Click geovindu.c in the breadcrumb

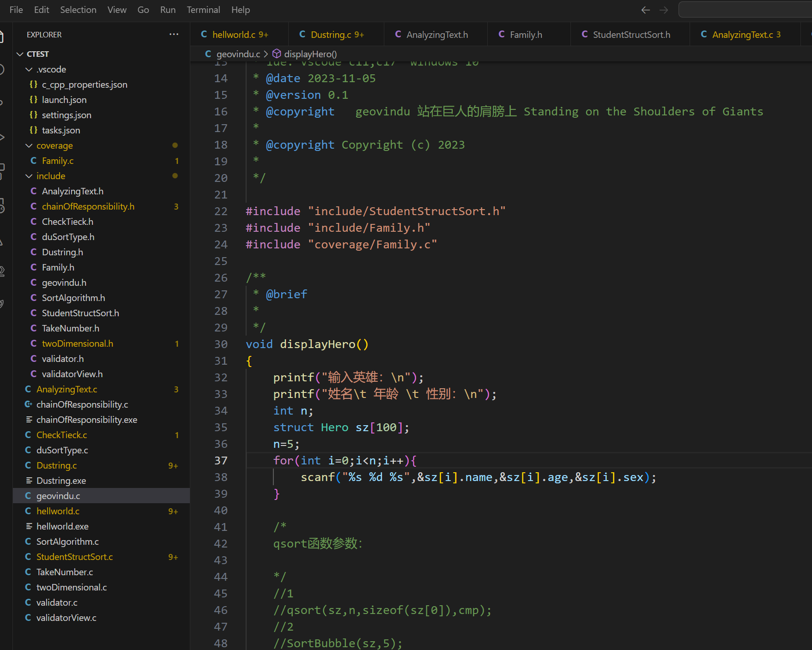tap(238, 54)
